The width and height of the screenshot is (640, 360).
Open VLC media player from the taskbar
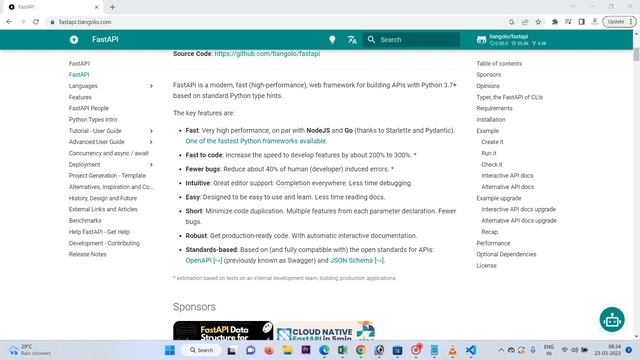tap(452, 350)
